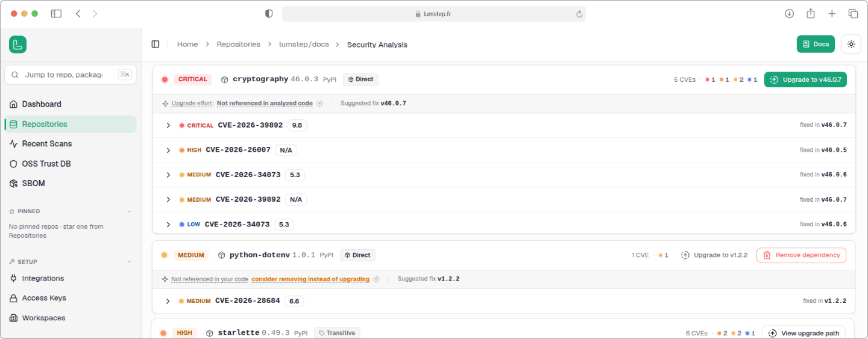This screenshot has width=868, height=339.
Task: Open SBOM in the sidebar
Action: [71, 183]
